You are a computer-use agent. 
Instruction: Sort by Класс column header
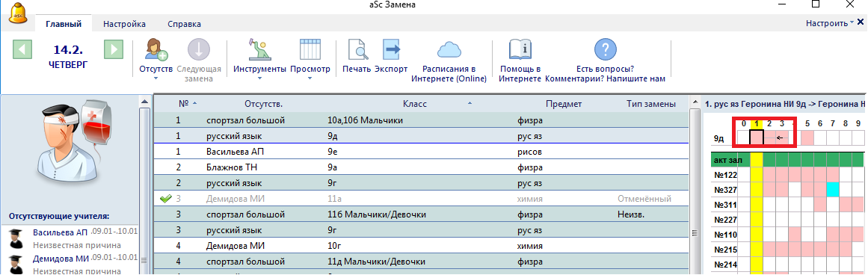pos(415,103)
